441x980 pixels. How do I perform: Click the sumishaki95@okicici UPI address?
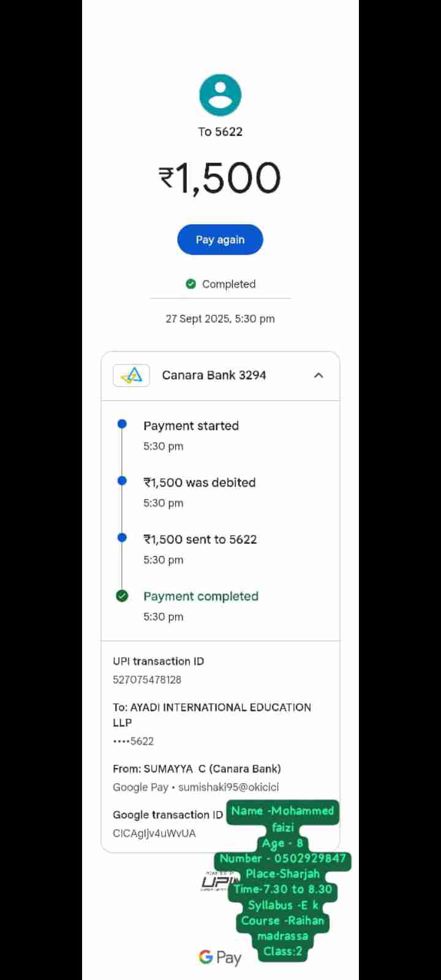point(228,788)
